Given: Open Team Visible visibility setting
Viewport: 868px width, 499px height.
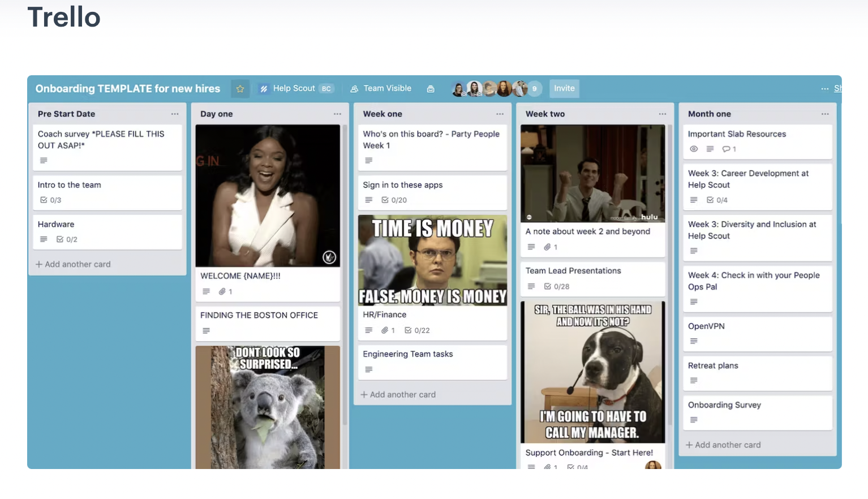Looking at the screenshot, I should click(381, 88).
